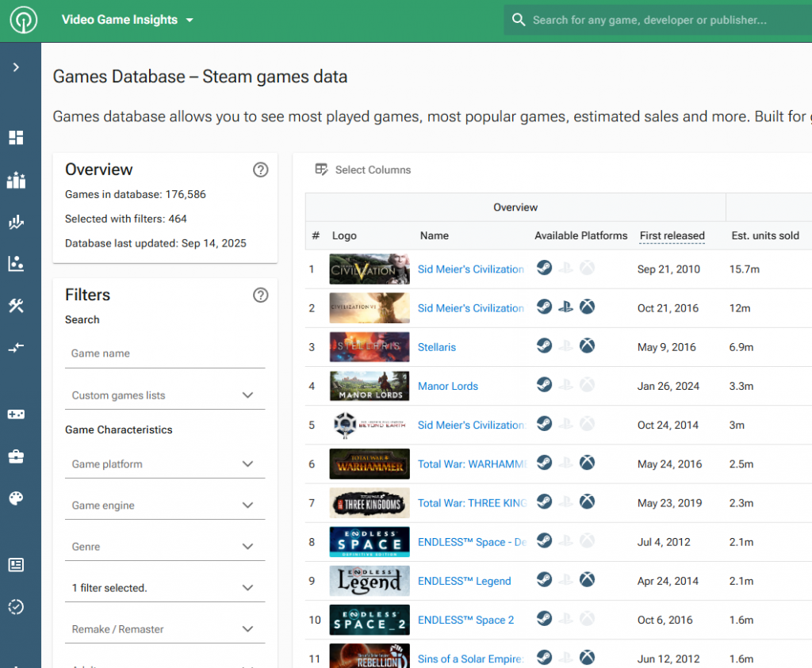
Task: Open the scatter plot icon in sidebar
Action: click(x=16, y=263)
